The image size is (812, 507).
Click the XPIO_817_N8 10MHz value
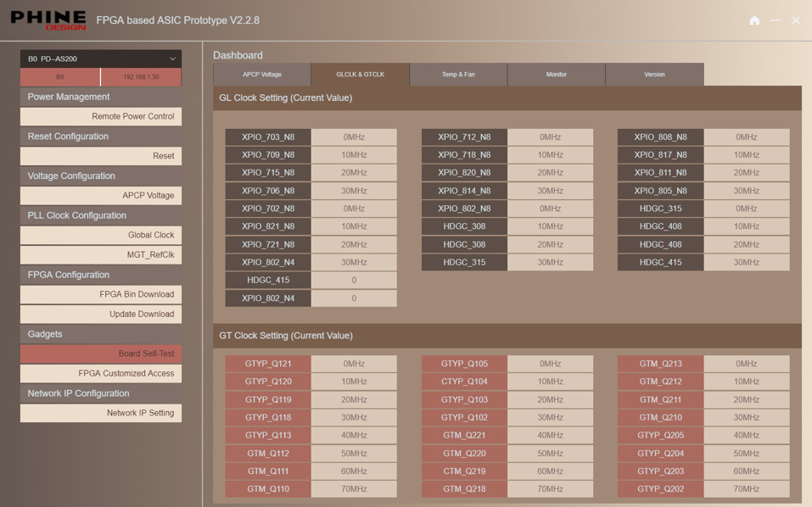pyautogui.click(x=747, y=154)
